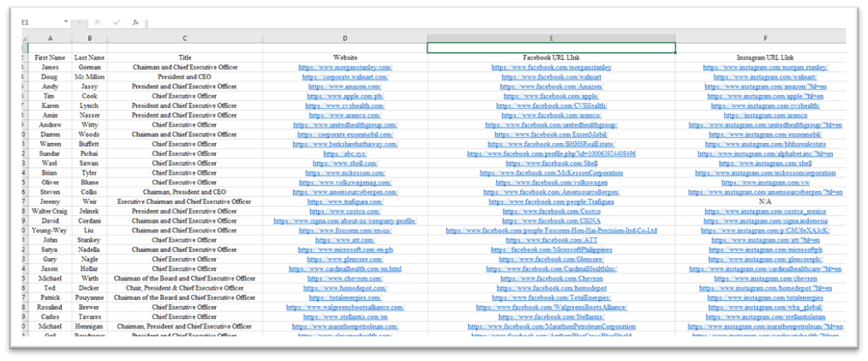Image resolution: width=868 pixels, height=361 pixels.
Task: Click the last name cell Mc Millon
Action: [90, 77]
